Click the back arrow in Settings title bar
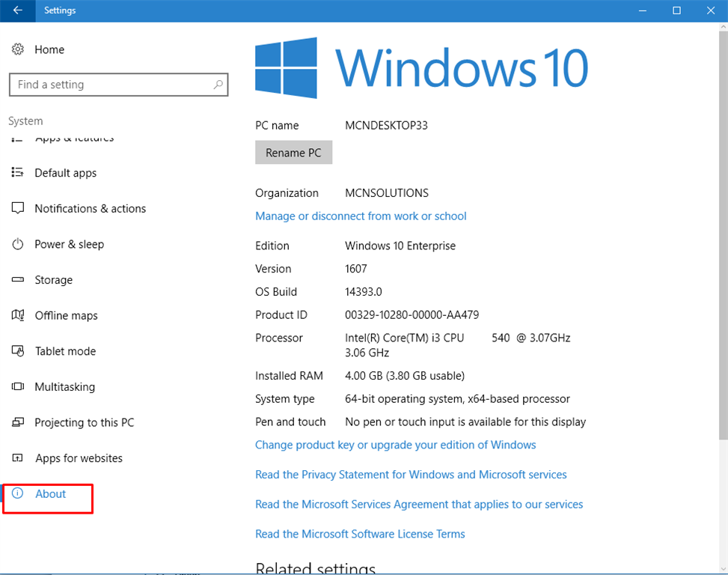This screenshot has width=728, height=575. coord(18,10)
